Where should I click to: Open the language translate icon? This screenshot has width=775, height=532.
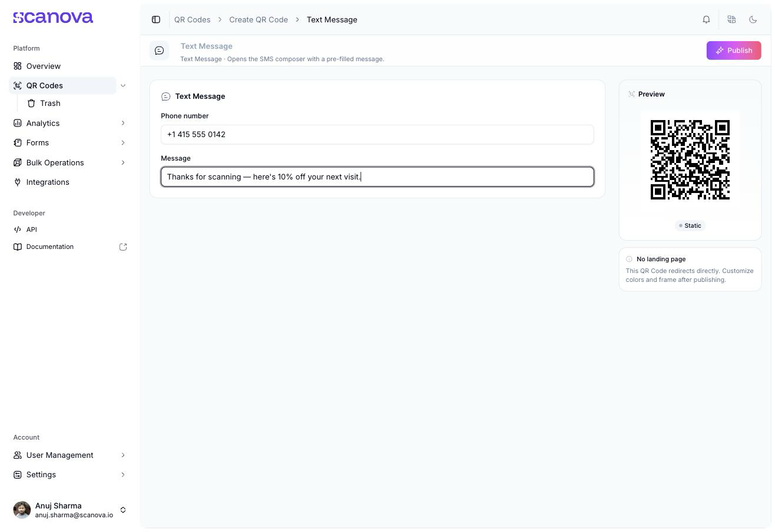[x=731, y=19]
